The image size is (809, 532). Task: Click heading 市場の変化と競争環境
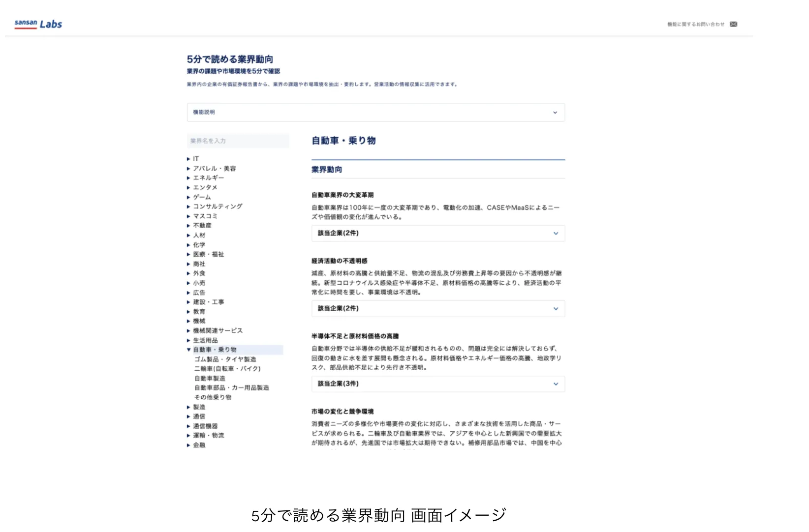[342, 412]
